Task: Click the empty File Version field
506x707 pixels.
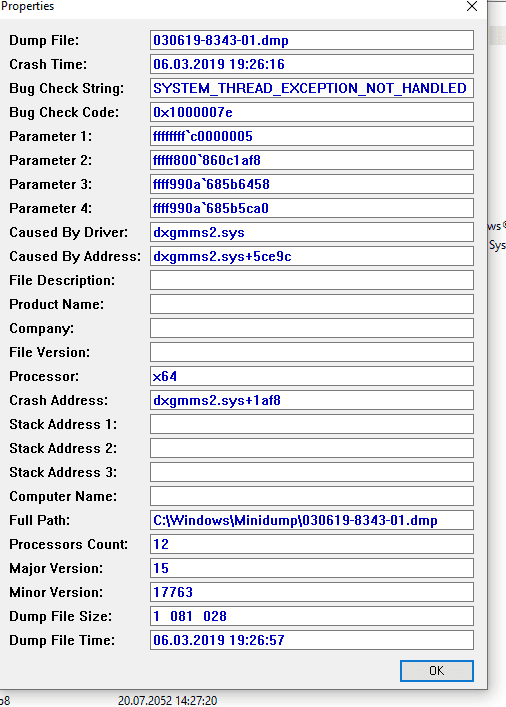Action: click(312, 352)
